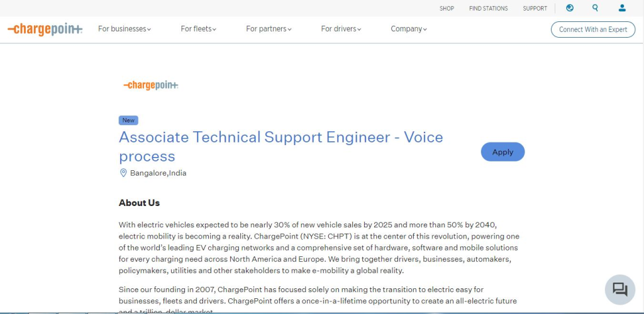Open the search magnifier icon

(595, 8)
